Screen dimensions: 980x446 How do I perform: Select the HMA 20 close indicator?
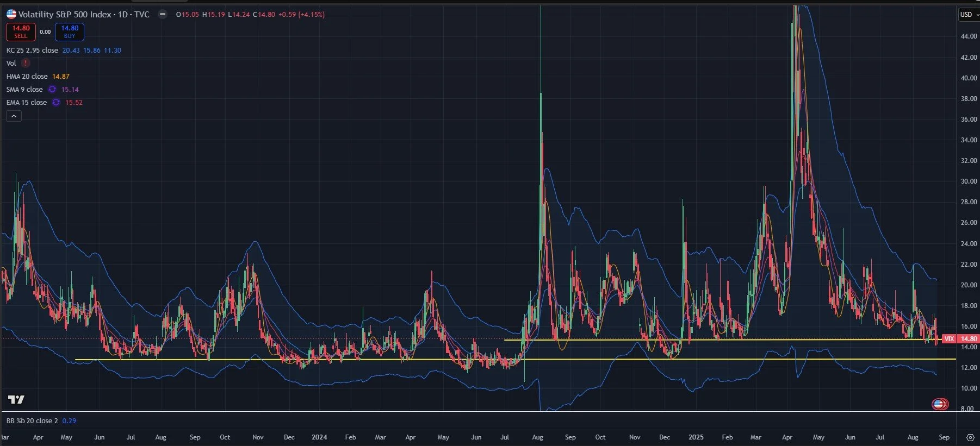tap(27, 76)
